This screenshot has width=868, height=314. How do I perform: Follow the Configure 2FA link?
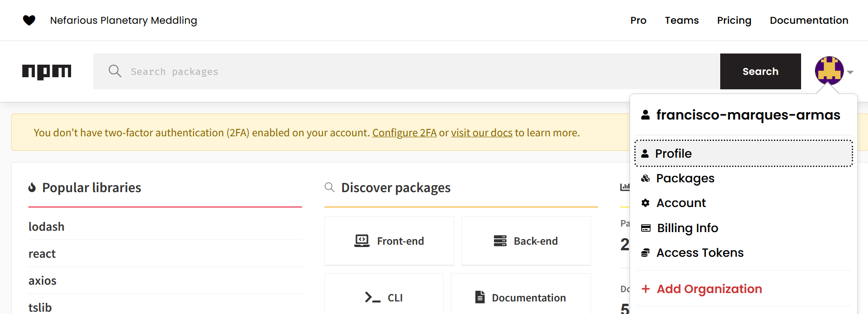tap(404, 133)
